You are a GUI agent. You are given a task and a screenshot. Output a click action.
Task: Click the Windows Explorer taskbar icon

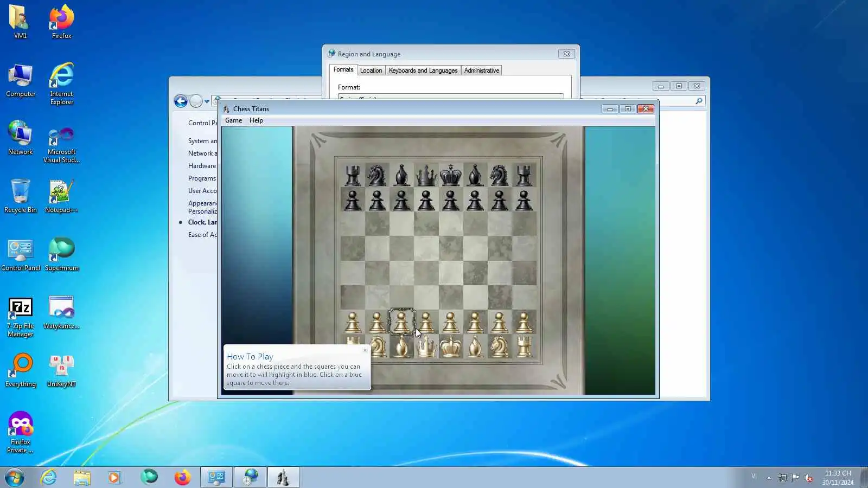point(82,478)
